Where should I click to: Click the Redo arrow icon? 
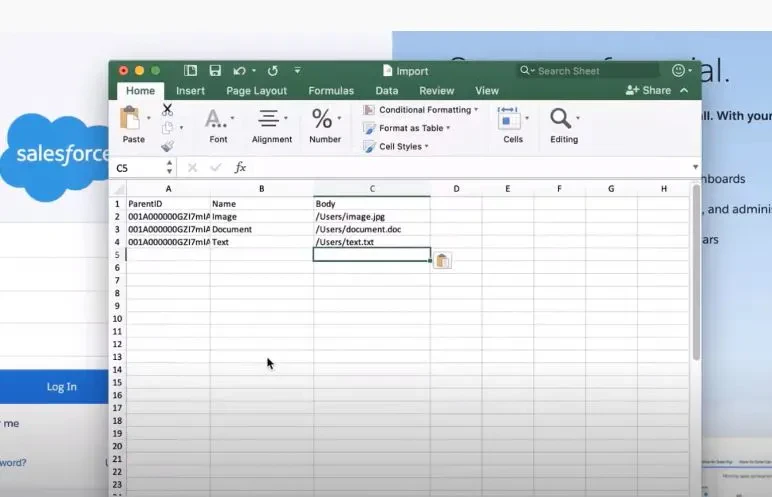click(273, 71)
